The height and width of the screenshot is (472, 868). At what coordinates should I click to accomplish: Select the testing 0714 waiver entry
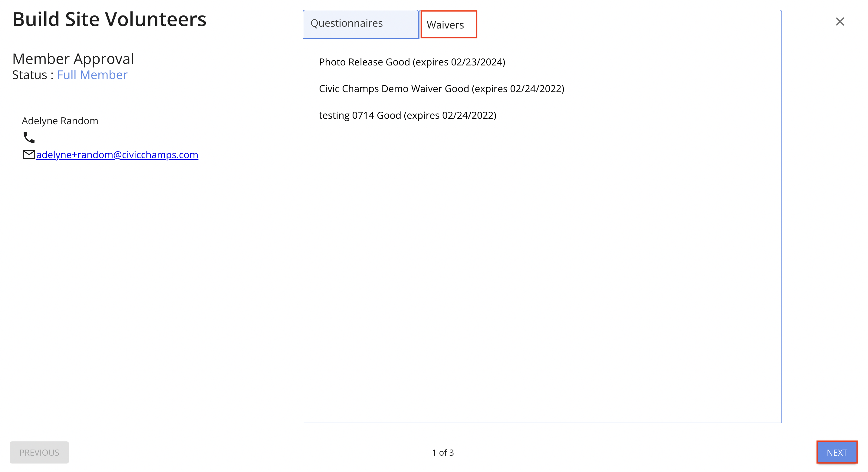point(408,115)
